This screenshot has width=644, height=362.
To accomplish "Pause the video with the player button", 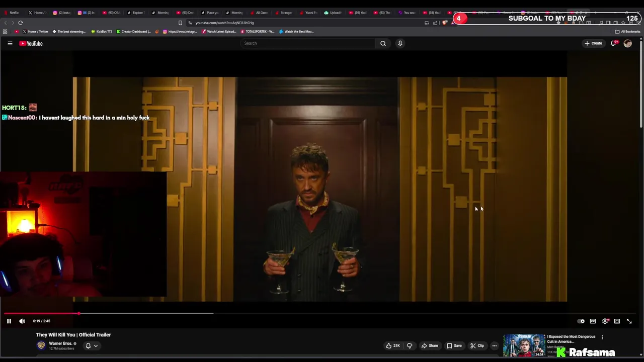I will pos(9,321).
